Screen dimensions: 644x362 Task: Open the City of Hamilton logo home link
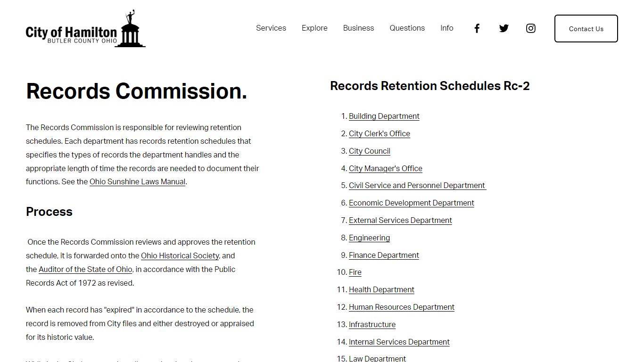[85, 29]
